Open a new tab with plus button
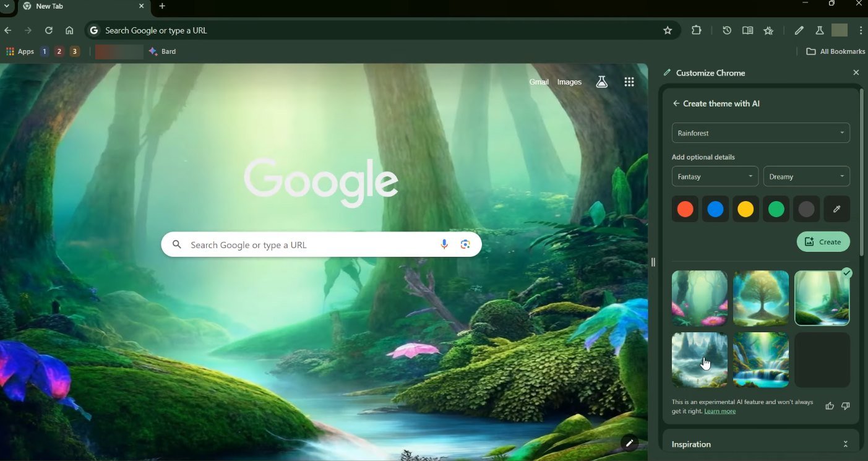 162,6
